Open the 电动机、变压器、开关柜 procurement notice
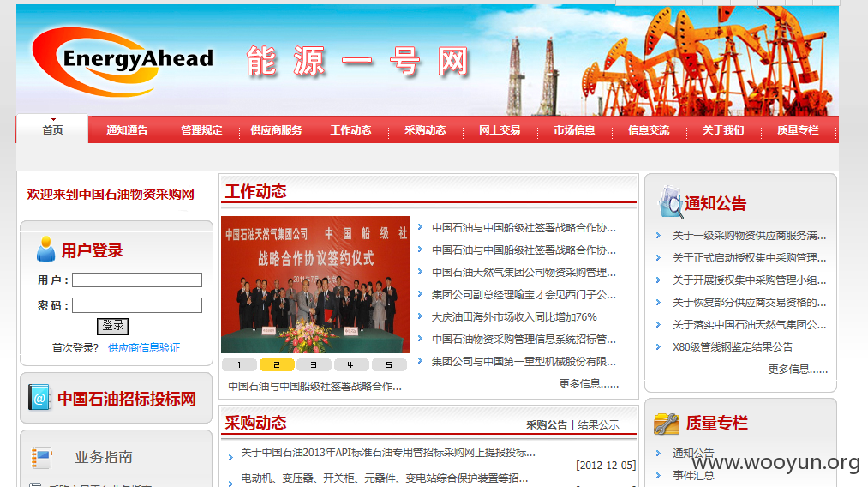868x487 pixels. 384,478
